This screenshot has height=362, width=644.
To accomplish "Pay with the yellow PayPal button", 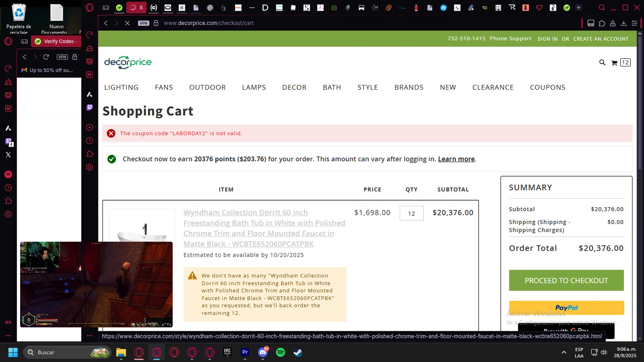I will point(566,308).
